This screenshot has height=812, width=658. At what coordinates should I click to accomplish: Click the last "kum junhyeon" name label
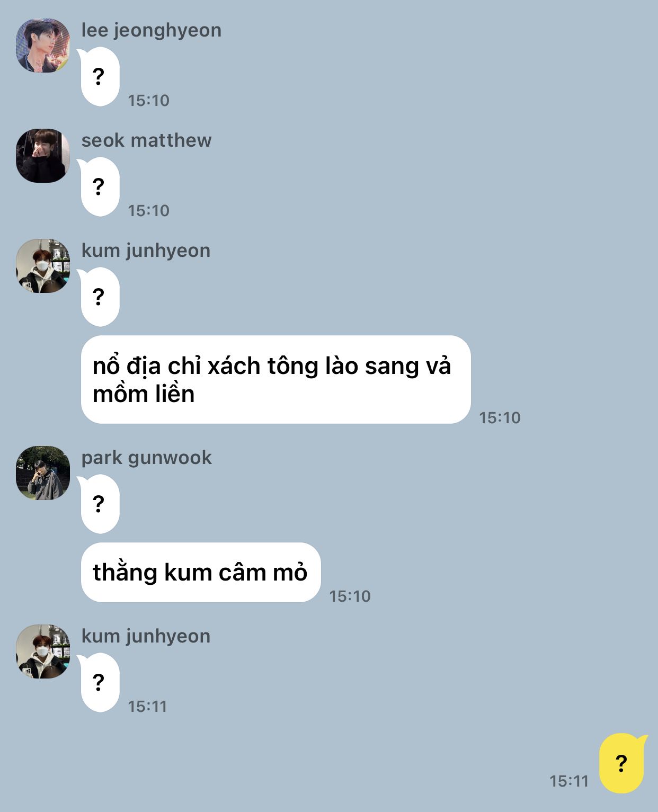click(x=146, y=636)
